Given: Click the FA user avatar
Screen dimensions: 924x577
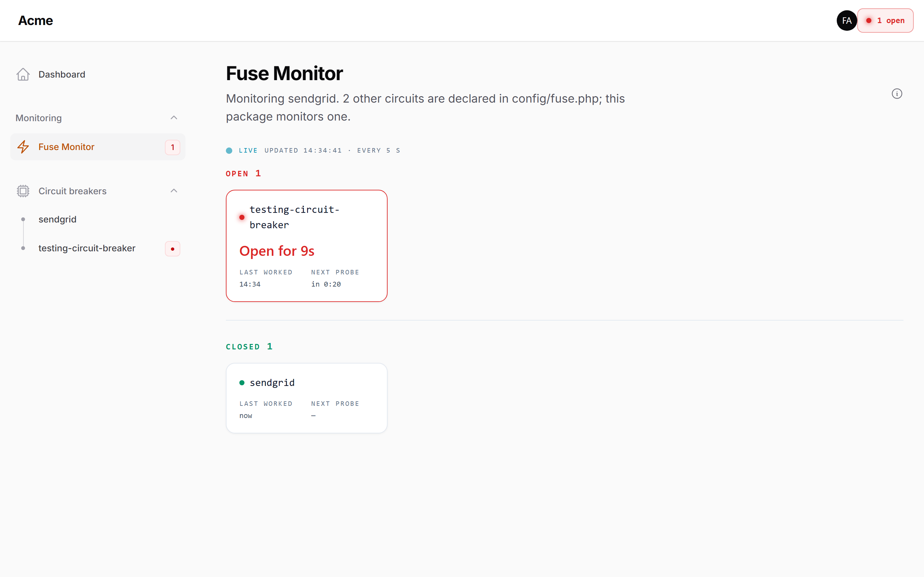Looking at the screenshot, I should click(x=846, y=21).
